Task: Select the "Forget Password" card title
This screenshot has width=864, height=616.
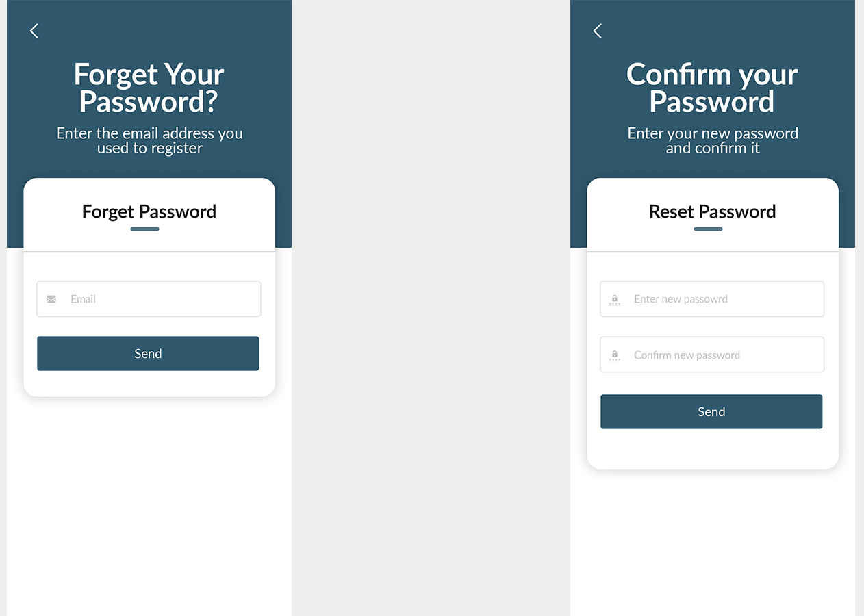Action: 149,211
